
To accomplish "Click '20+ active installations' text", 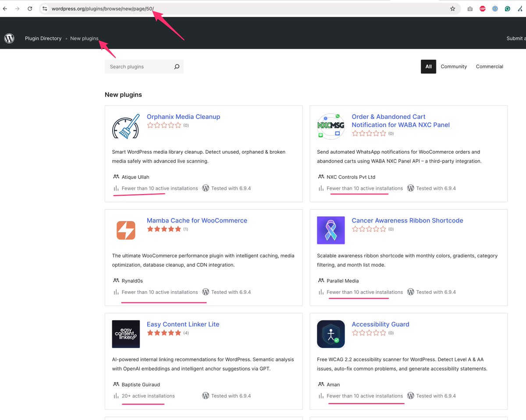I will point(148,396).
